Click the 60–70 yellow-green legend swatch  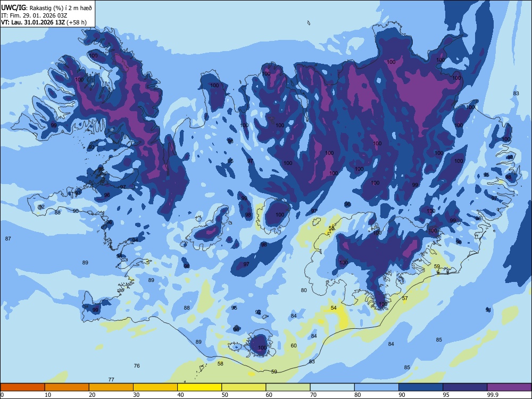pos(288,387)
